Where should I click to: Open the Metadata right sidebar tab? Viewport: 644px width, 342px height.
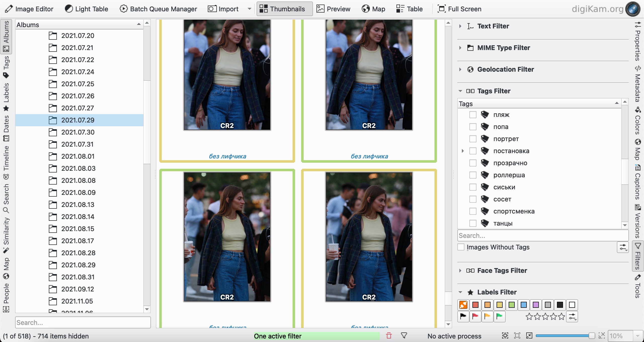point(637,84)
